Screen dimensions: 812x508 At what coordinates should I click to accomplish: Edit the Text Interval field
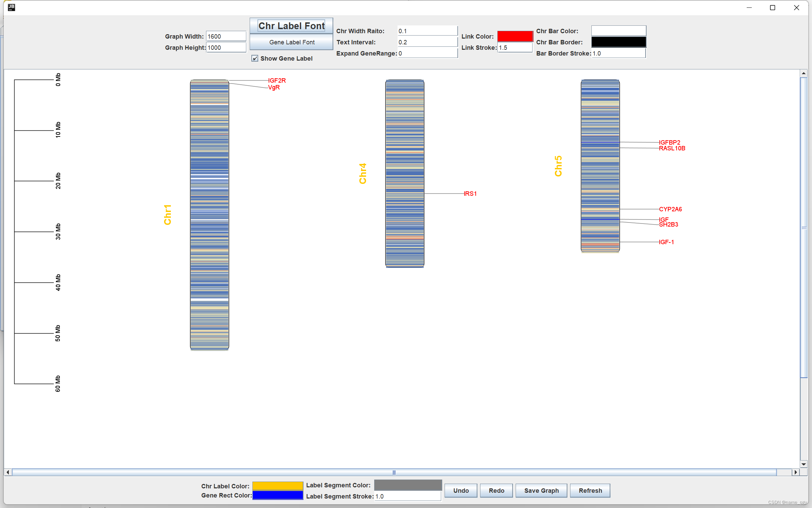[x=428, y=42]
